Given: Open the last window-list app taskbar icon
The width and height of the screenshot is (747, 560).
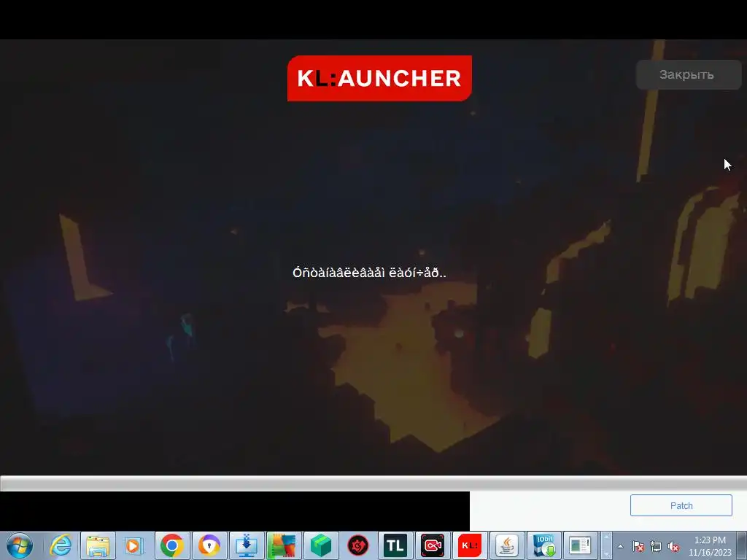Looking at the screenshot, I should [x=581, y=545].
